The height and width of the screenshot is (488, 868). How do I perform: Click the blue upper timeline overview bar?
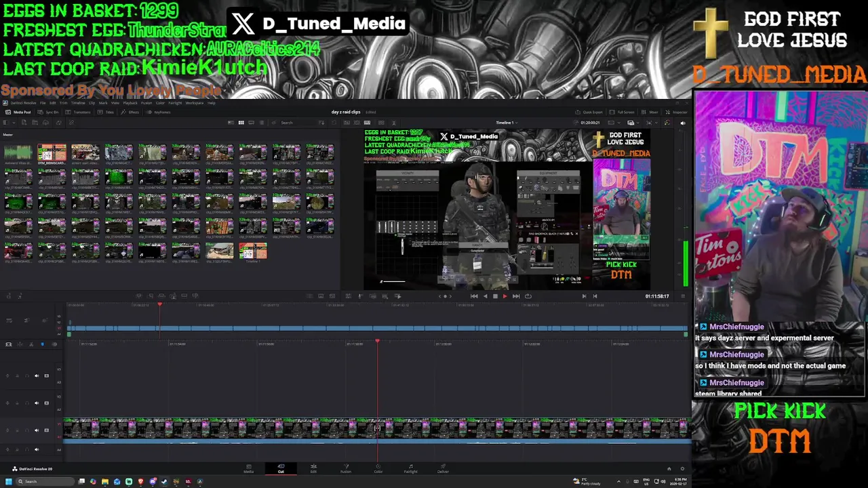[377, 329]
